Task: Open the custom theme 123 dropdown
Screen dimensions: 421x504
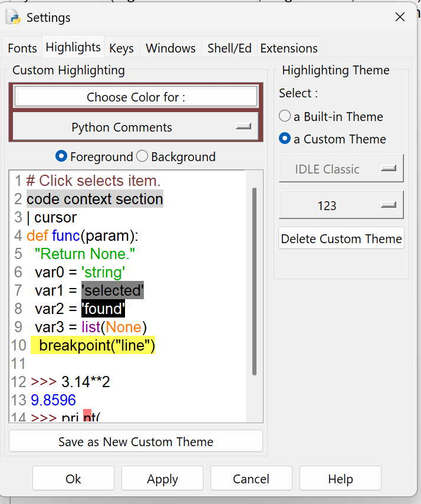Action: [x=341, y=205]
